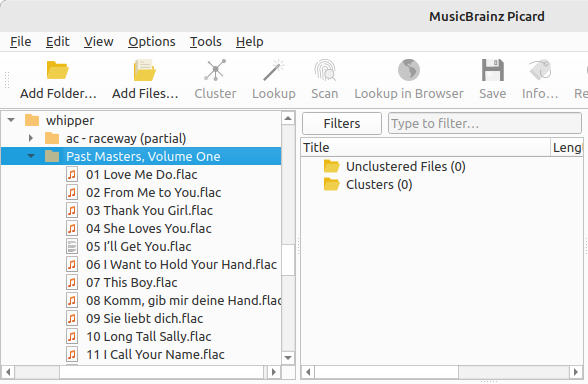Click the Lookup magic wand icon
Viewport: 588px width, 384px height.
pyautogui.click(x=274, y=70)
